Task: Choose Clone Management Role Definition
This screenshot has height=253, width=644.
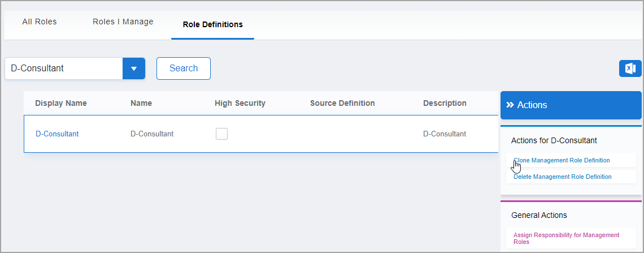Action: pos(562,160)
